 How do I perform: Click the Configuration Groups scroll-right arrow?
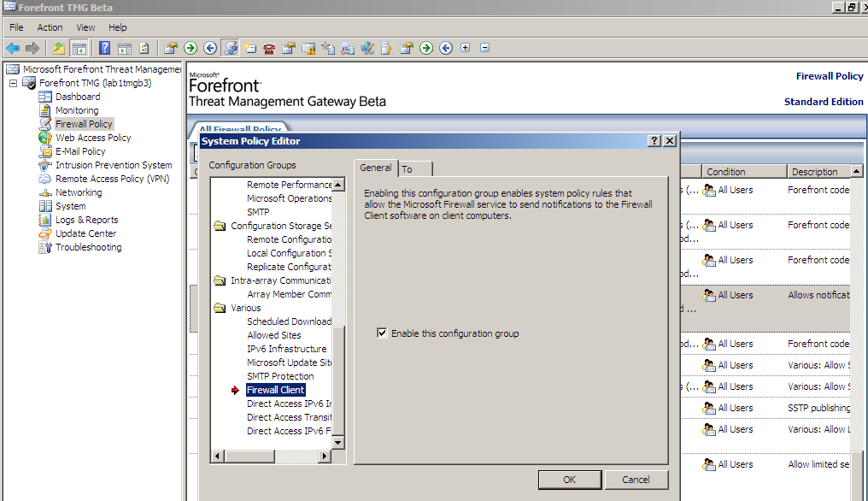tap(325, 456)
